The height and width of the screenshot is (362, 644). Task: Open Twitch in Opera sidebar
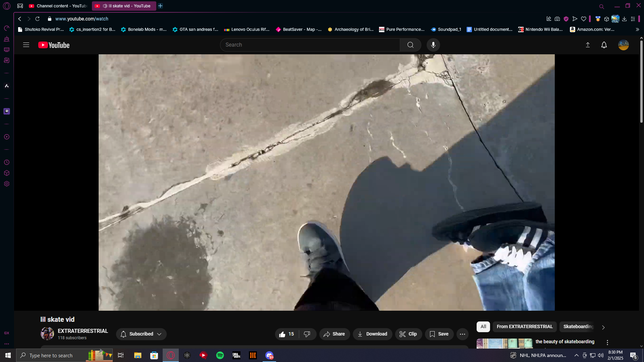(x=7, y=111)
